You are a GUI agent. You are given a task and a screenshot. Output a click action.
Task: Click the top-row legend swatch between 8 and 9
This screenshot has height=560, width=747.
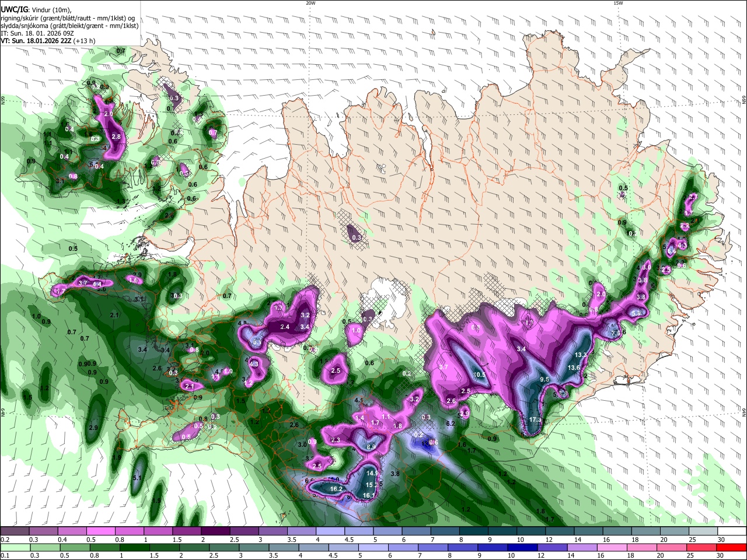(x=474, y=531)
